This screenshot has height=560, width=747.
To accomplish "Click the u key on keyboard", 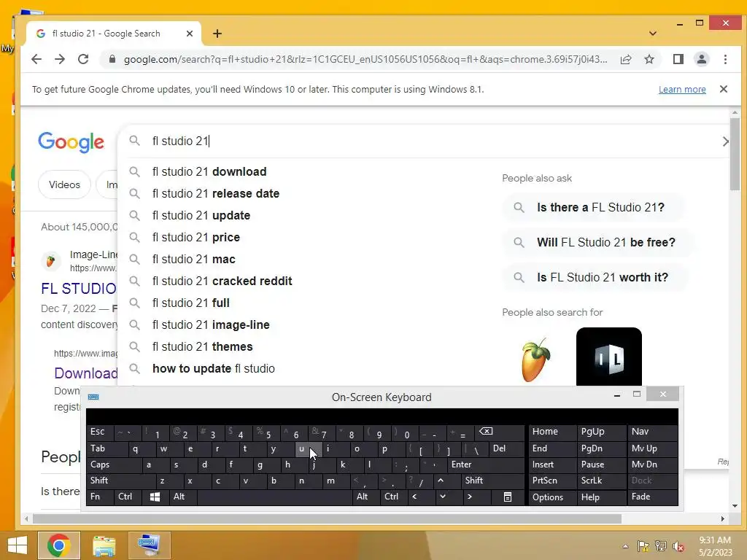I will pos(309,448).
